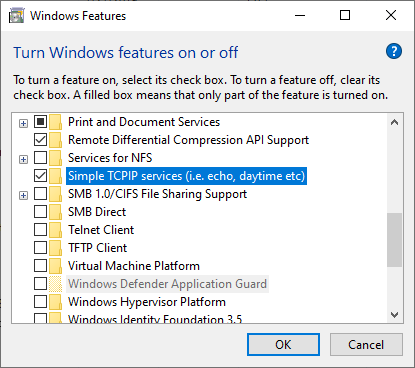Click folder icon beside Virtual Machine Platform
Viewport: 415px width, 368px height.
(x=55, y=266)
